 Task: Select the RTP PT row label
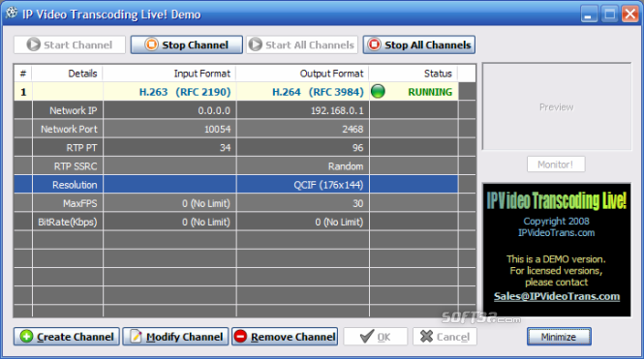coord(81,148)
